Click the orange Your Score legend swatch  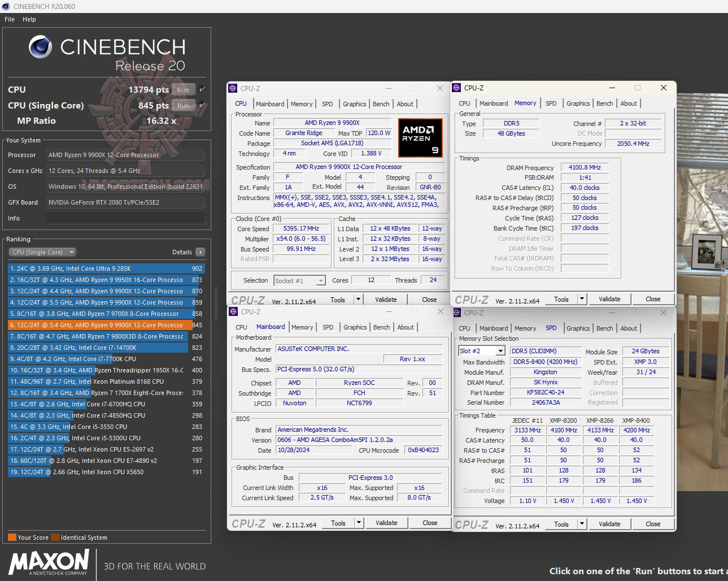pos(12,537)
